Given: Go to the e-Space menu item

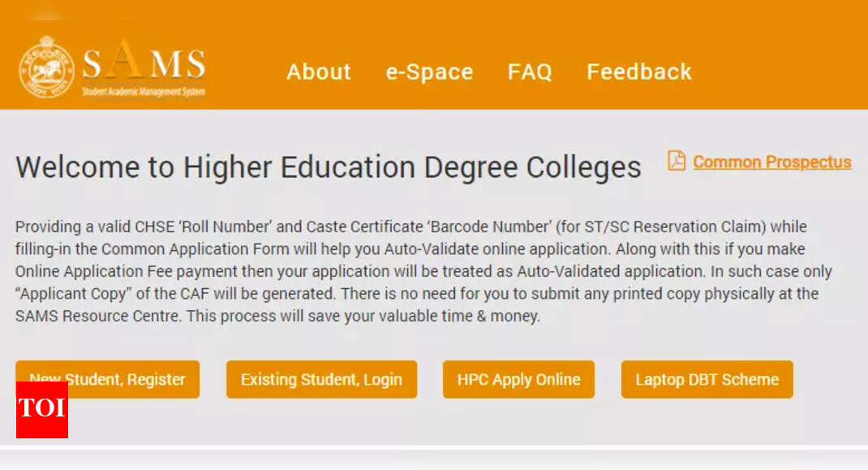Looking at the screenshot, I should [x=429, y=71].
